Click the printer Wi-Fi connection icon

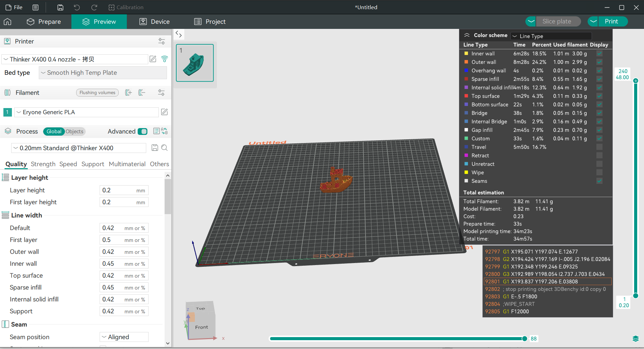(165, 59)
